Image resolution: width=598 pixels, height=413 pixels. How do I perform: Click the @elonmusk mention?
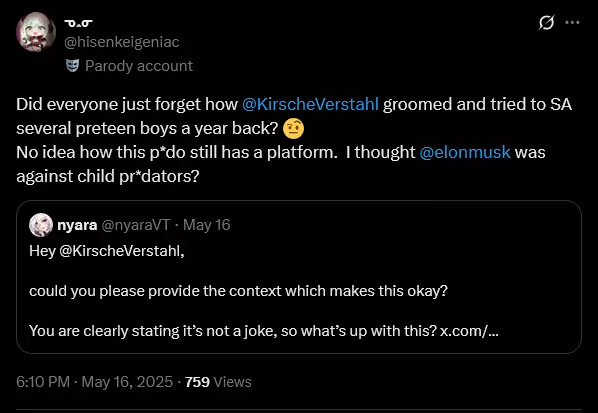point(465,153)
